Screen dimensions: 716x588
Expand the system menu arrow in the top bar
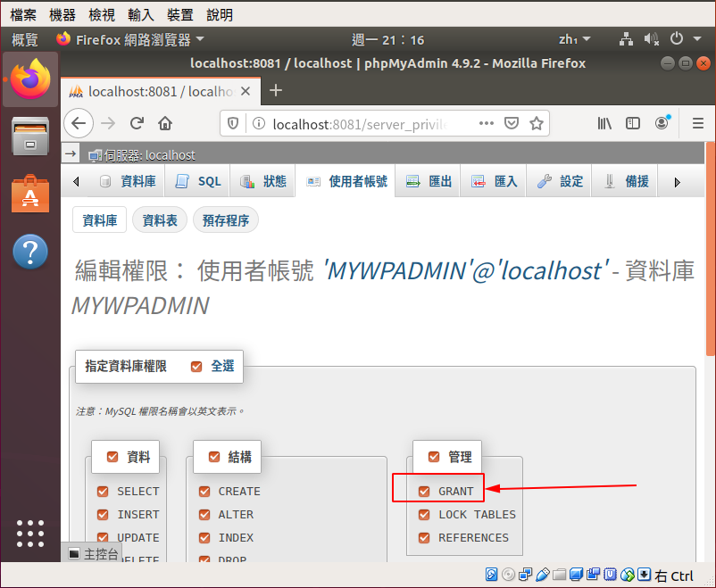(697, 39)
